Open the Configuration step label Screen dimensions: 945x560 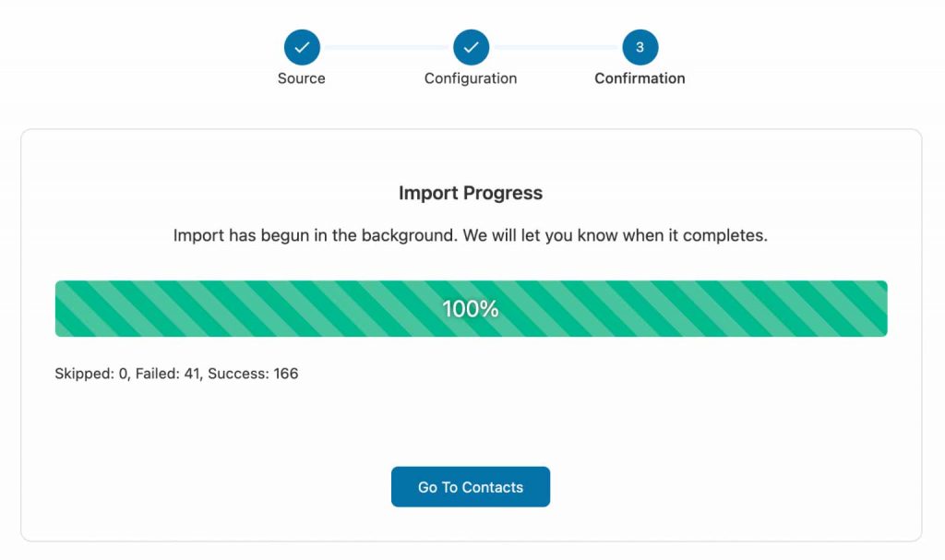471,78
